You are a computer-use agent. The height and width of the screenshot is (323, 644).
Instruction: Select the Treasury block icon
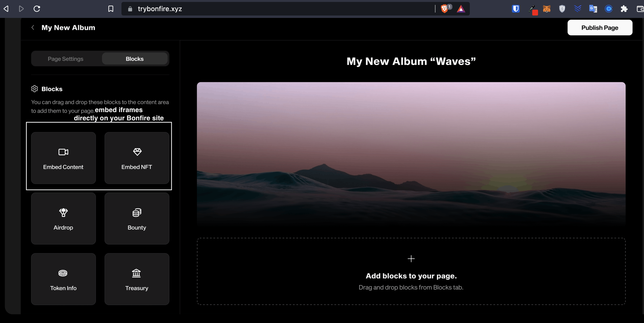[x=136, y=272]
